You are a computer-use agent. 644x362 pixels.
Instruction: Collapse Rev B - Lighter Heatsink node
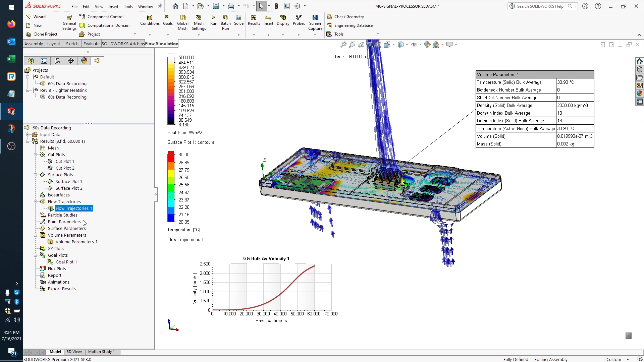pos(28,90)
